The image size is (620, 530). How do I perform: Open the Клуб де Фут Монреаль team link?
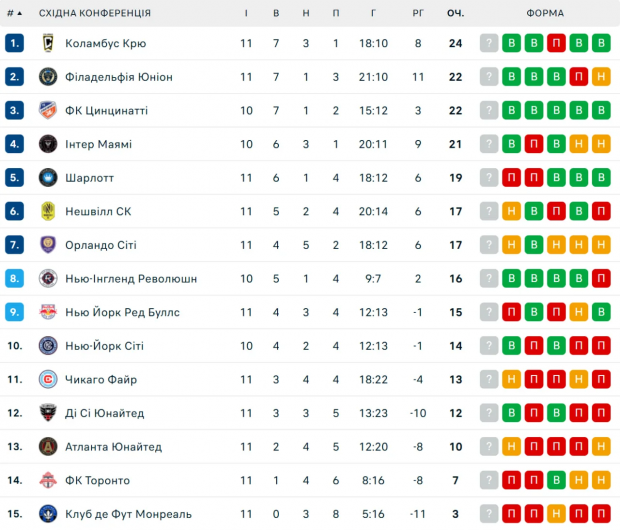(x=129, y=514)
